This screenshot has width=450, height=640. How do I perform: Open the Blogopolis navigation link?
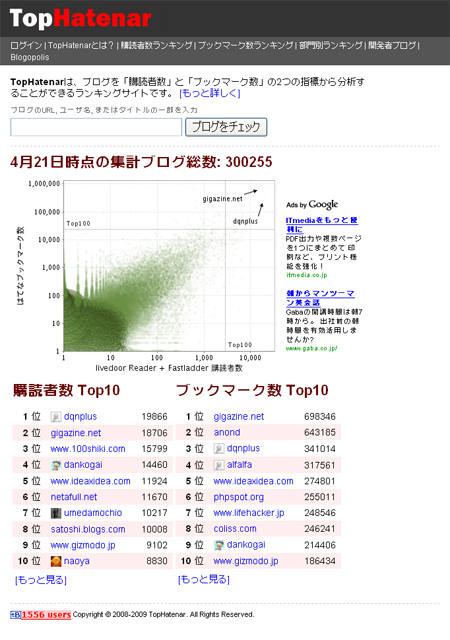[x=30, y=57]
